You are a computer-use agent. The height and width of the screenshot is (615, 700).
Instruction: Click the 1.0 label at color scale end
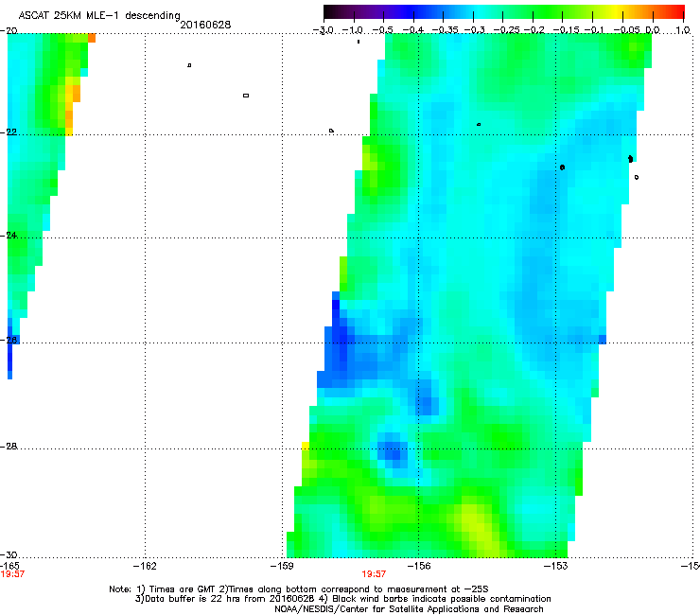point(683,30)
